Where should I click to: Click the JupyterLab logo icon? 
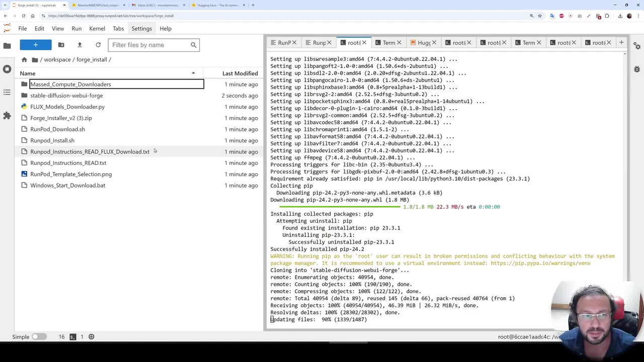[x=7, y=28]
